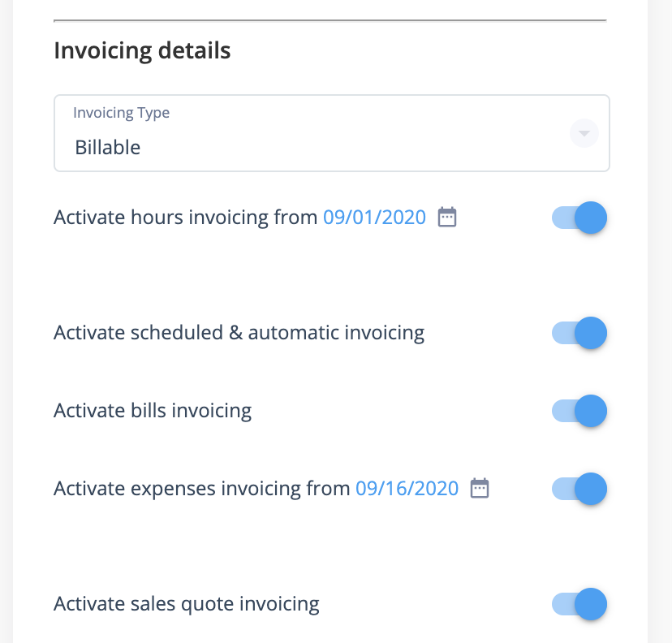The image size is (672, 643).
Task: Switch off Activate sales quote invoicing
Action: click(579, 604)
